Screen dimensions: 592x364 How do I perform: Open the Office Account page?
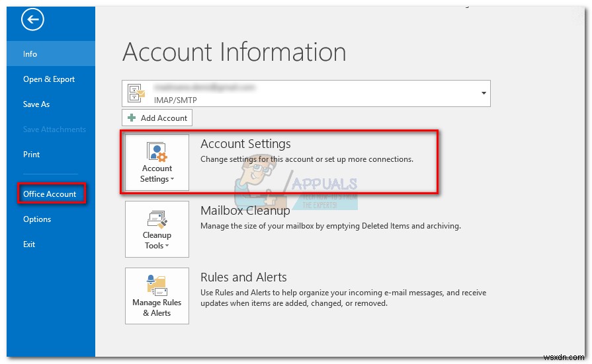50,194
